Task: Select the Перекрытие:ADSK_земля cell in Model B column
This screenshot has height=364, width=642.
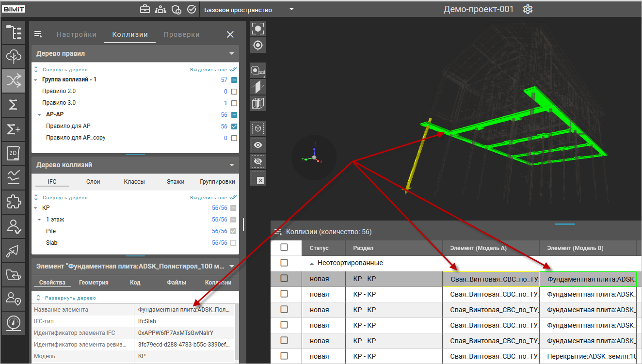Action: pos(588,356)
